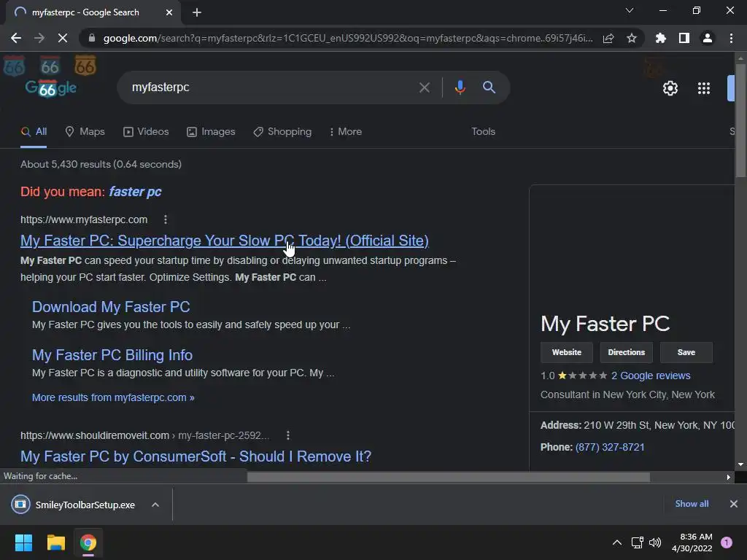Image resolution: width=747 pixels, height=560 pixels.
Task: Click the horizontal page scrollbar thumb
Action: 449,477
